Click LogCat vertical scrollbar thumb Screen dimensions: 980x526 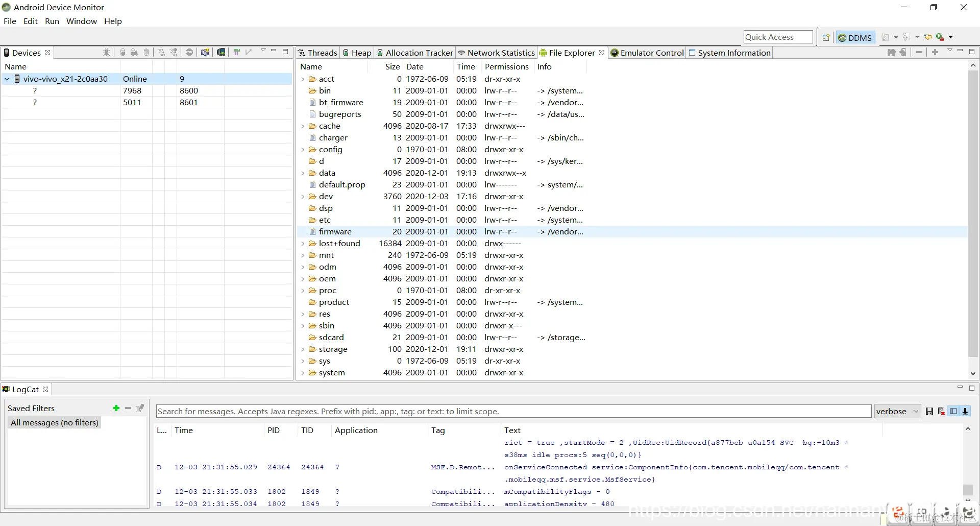pos(968,490)
